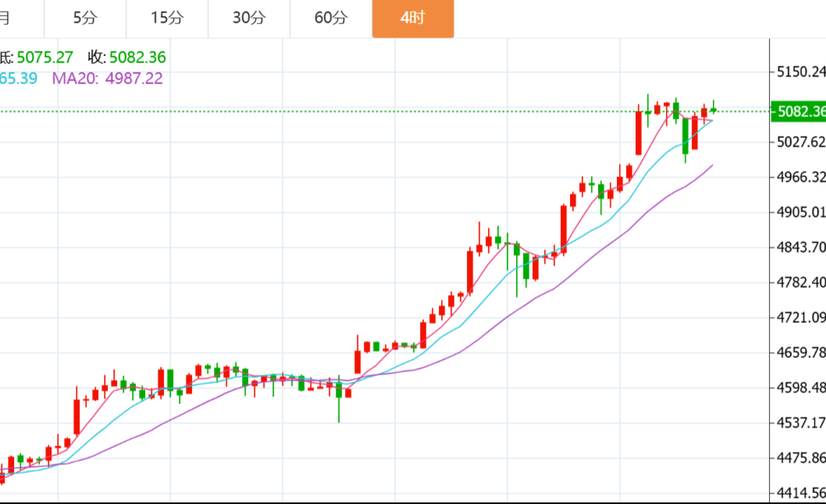Click the 4537.17 price axis label
Screen dimensions: 826x504
tap(801, 422)
